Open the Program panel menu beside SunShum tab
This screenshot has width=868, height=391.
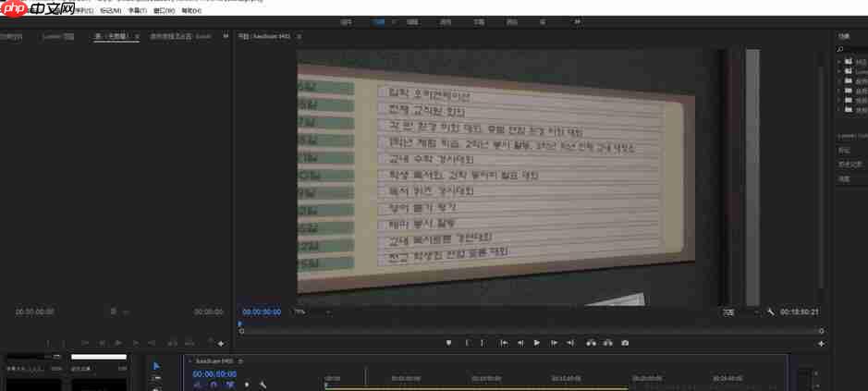point(299,37)
